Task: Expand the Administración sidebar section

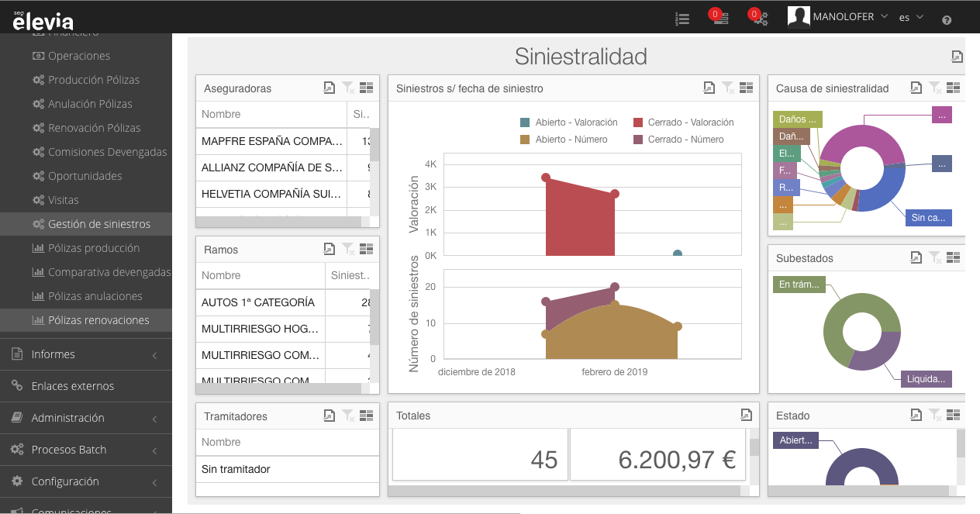Action: pyautogui.click(x=86, y=418)
